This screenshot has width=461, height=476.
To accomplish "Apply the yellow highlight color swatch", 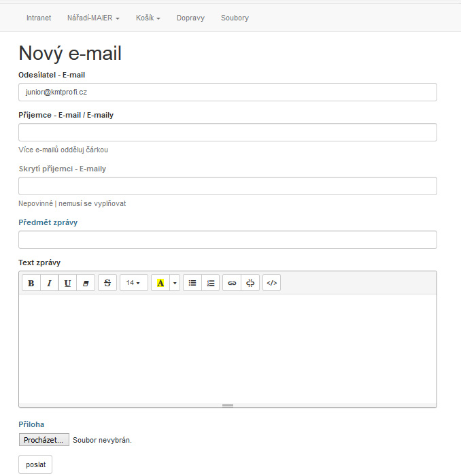I will tap(160, 283).
